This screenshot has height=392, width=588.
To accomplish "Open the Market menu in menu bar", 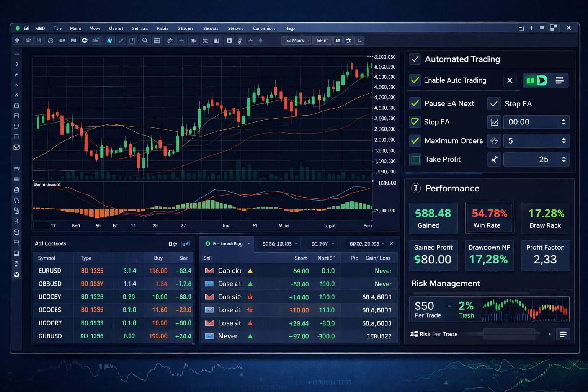I will coord(116,28).
